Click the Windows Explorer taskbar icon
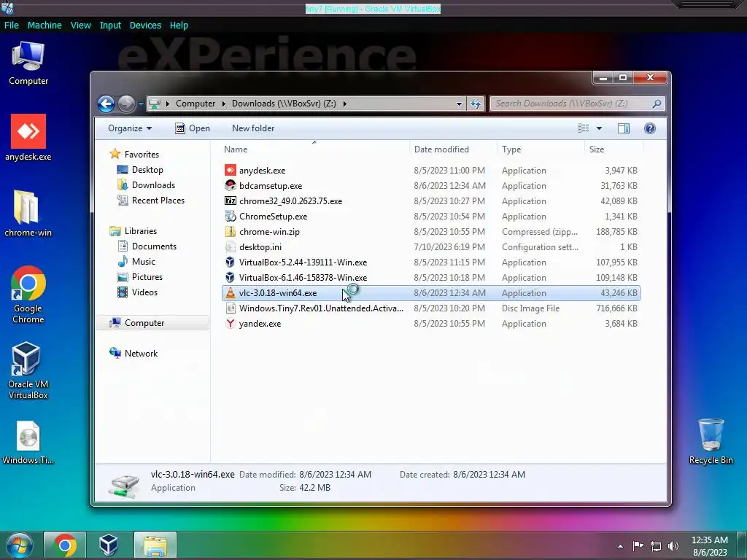The width and height of the screenshot is (747, 560). click(155, 545)
